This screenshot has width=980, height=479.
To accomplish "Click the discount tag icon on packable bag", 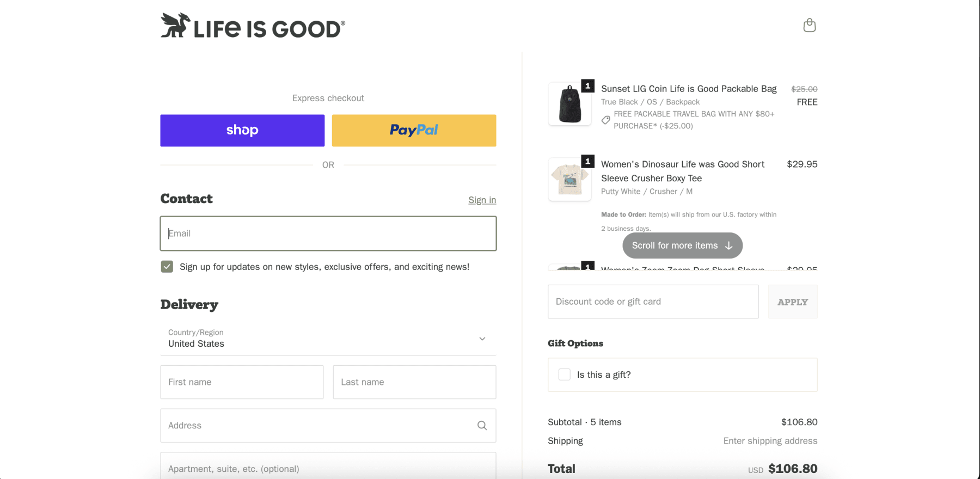I will 605,120.
